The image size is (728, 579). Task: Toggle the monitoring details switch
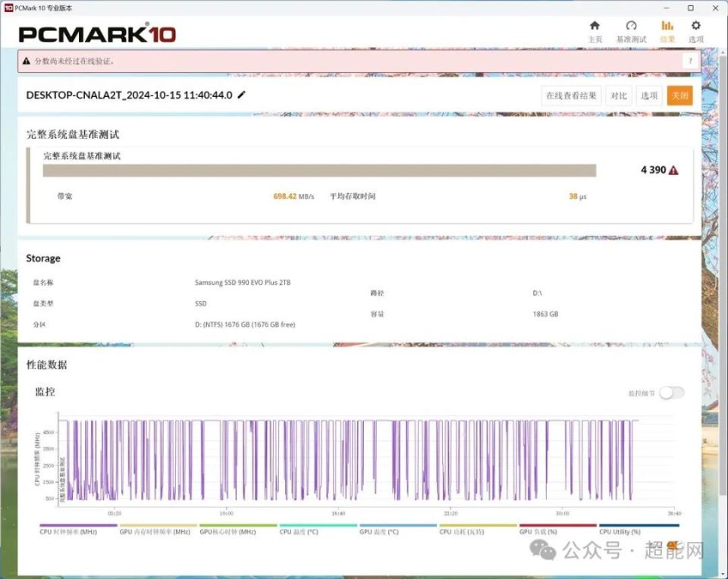point(672,393)
